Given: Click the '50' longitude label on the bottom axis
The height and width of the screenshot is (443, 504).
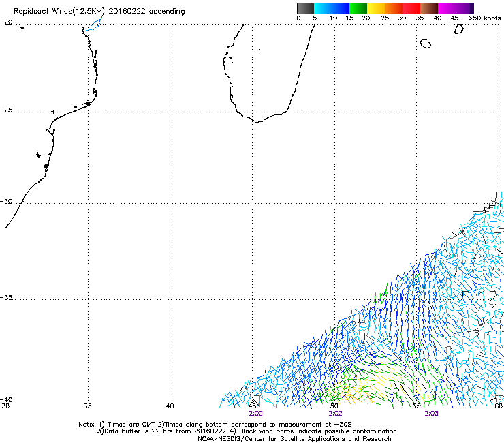Looking at the screenshot, I should tap(334, 406).
